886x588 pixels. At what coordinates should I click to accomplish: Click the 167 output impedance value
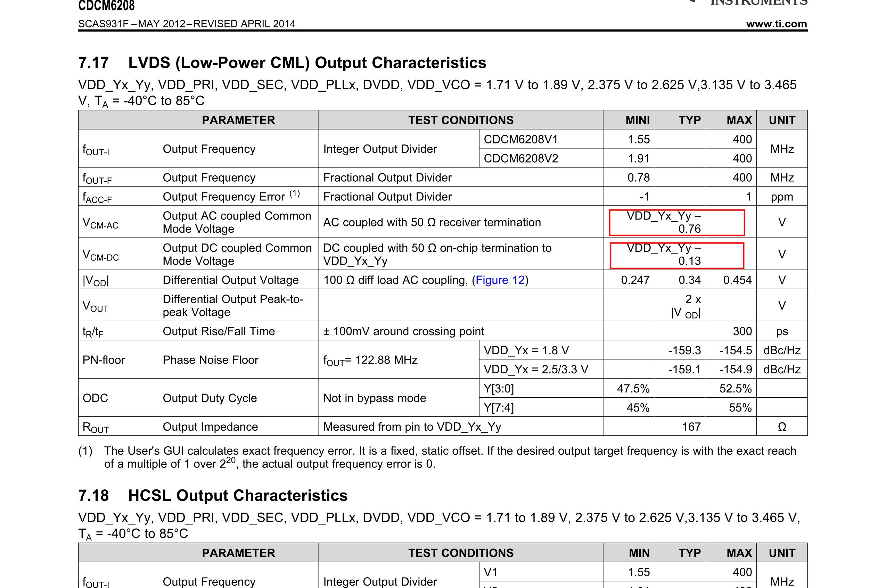click(691, 427)
